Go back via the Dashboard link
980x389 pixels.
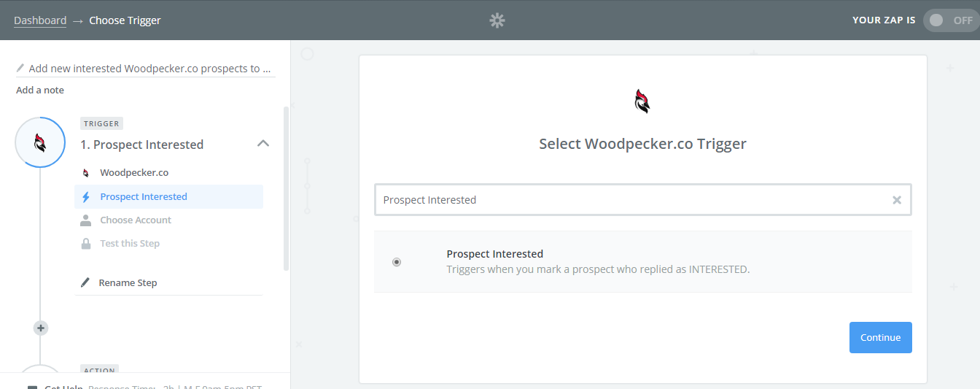pyautogui.click(x=40, y=20)
